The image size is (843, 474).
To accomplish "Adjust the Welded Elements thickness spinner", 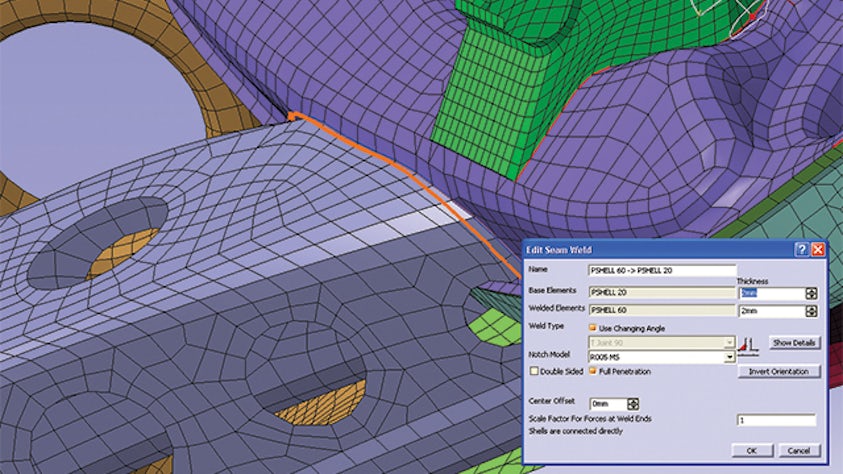I will click(x=811, y=311).
